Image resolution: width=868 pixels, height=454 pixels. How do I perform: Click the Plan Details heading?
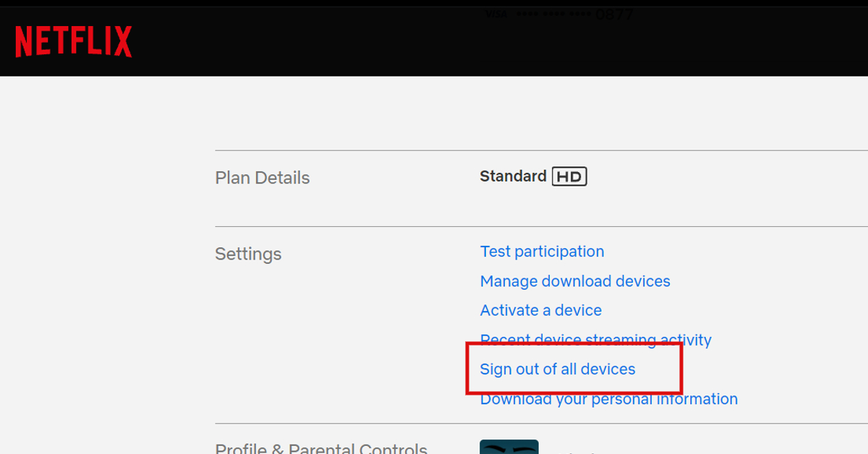pos(262,177)
